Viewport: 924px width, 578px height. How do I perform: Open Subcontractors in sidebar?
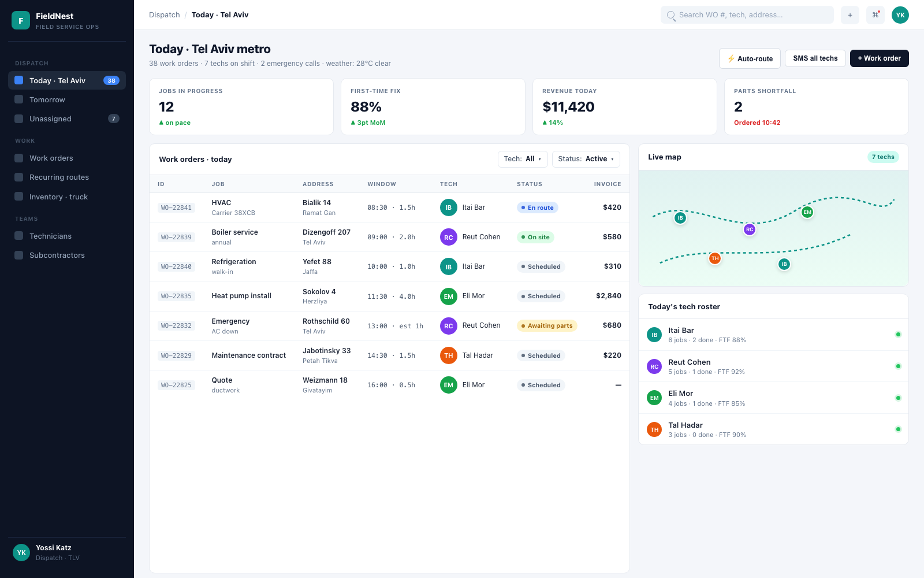67,255
